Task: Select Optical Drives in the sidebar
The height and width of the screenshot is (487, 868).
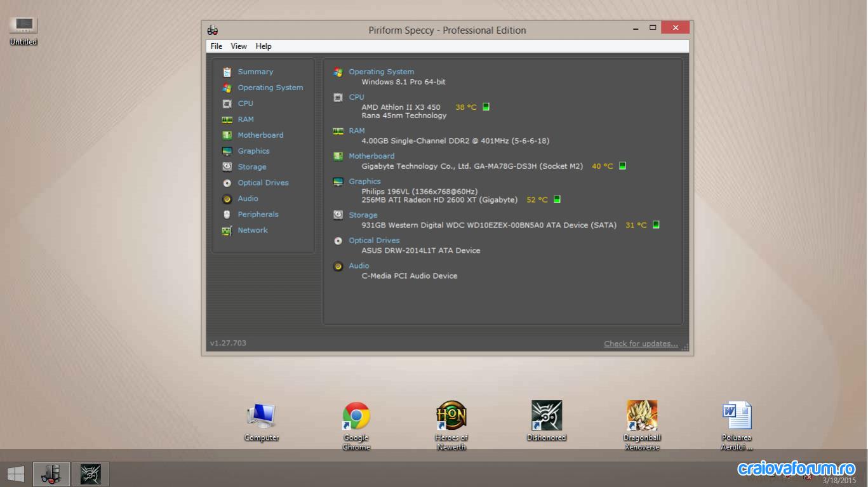Action: (x=263, y=183)
